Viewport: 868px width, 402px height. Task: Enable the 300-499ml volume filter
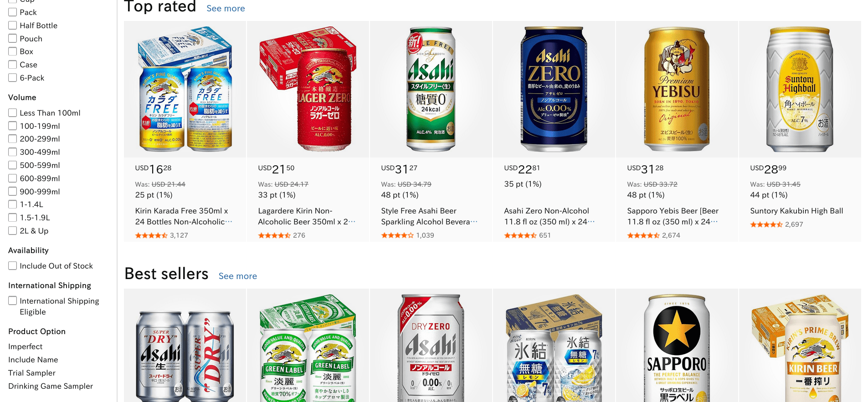coord(13,152)
